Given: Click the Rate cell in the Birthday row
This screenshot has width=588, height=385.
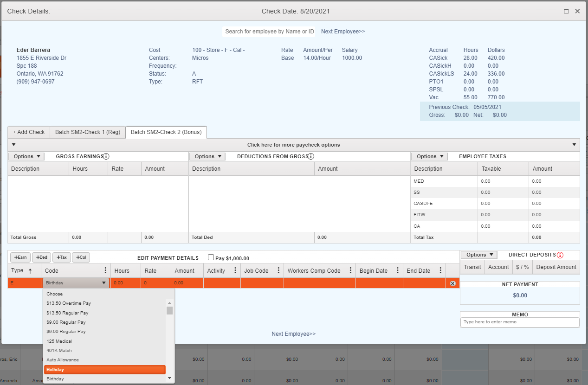Looking at the screenshot, I should click(x=155, y=282).
